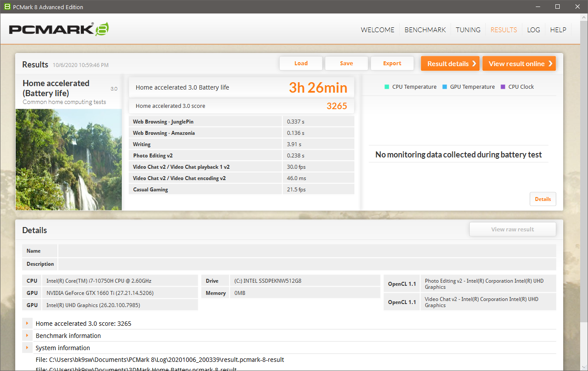Screen dimensions: 588x371
Task: Click No monitoring data collected message
Action: pyautogui.click(x=458, y=155)
